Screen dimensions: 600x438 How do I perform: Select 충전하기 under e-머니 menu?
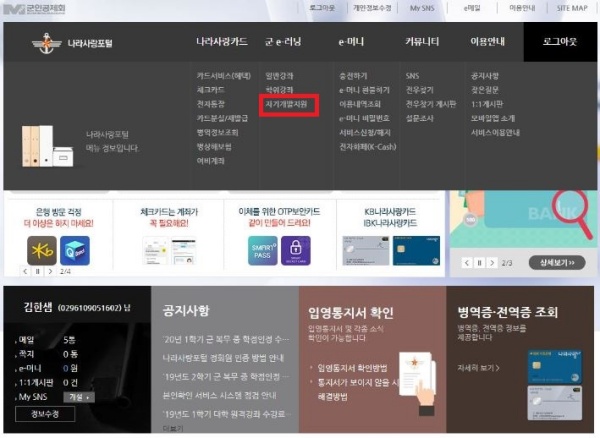(353, 75)
